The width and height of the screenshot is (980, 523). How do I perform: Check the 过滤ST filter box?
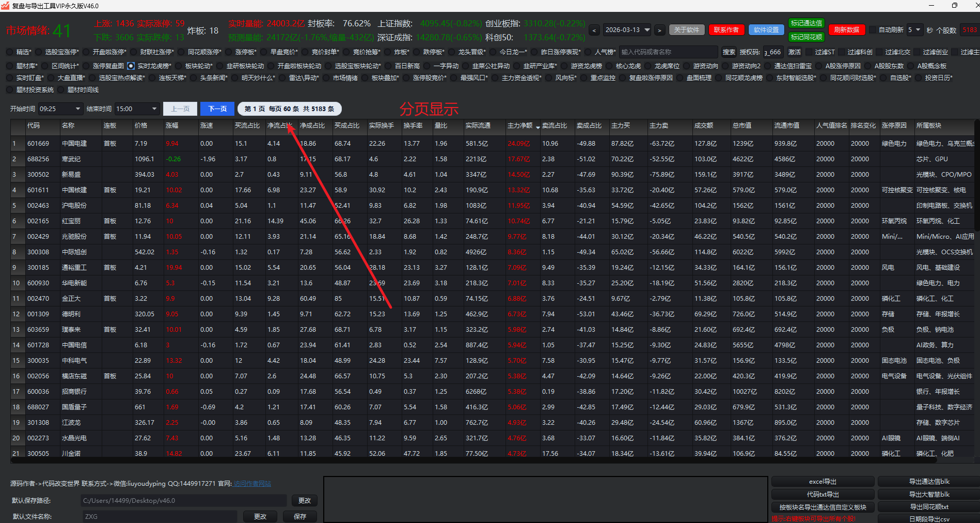[809, 52]
